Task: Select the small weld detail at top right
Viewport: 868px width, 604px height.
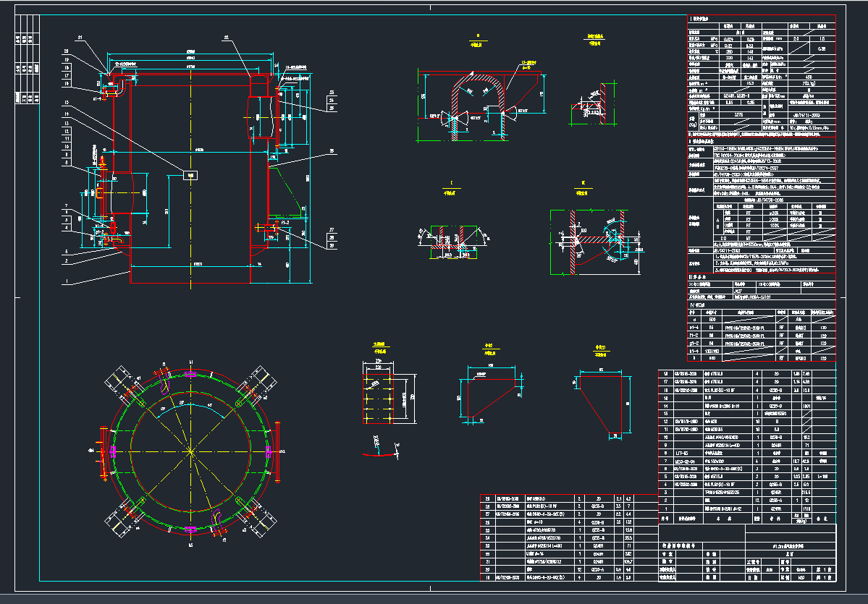Action: [x=594, y=106]
